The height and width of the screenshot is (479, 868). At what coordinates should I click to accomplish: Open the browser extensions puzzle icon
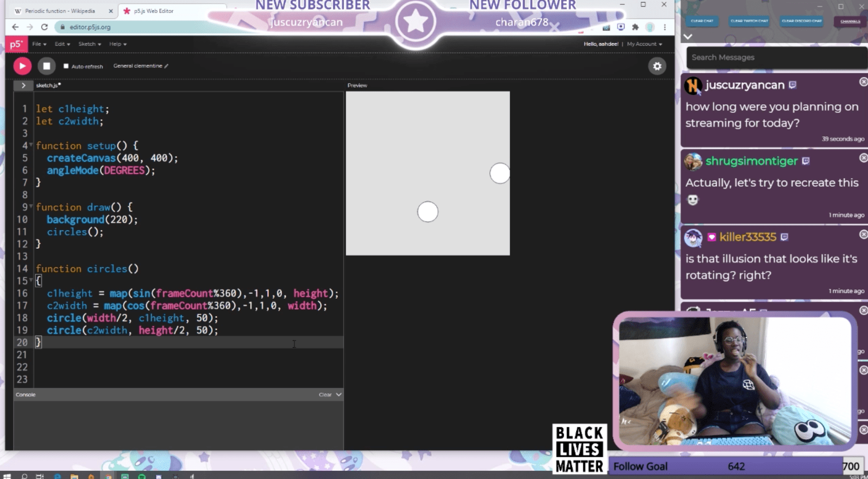635,27
